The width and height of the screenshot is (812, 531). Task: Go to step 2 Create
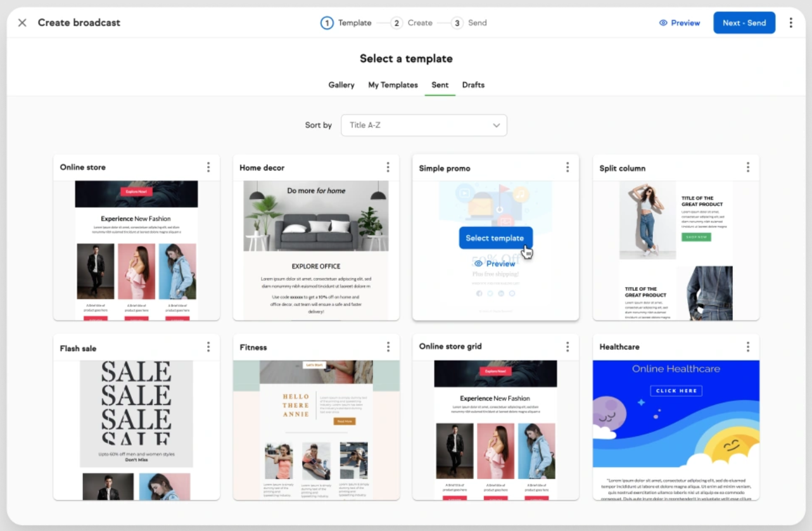click(x=411, y=23)
